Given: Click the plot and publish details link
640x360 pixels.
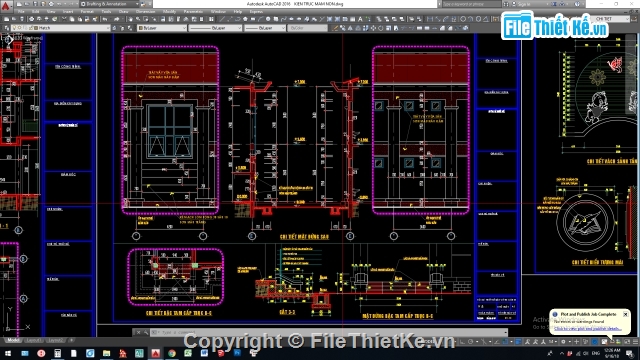Looking at the screenshot, I should click(x=588, y=329).
